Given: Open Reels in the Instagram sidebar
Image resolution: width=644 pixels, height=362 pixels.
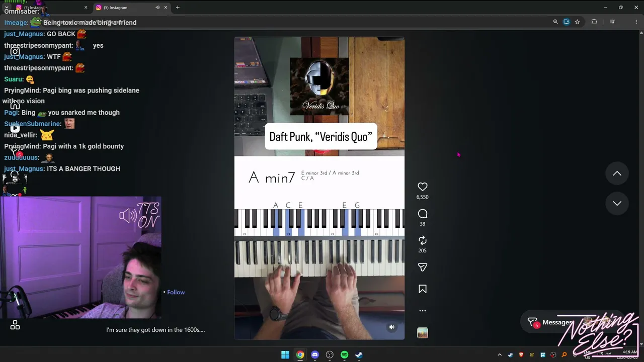Looking at the screenshot, I should (x=15, y=128).
